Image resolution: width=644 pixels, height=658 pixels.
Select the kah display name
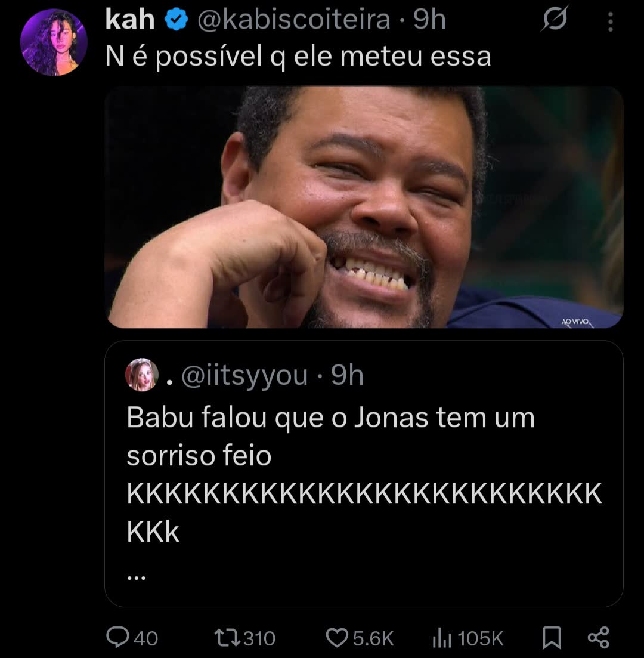click(x=129, y=20)
